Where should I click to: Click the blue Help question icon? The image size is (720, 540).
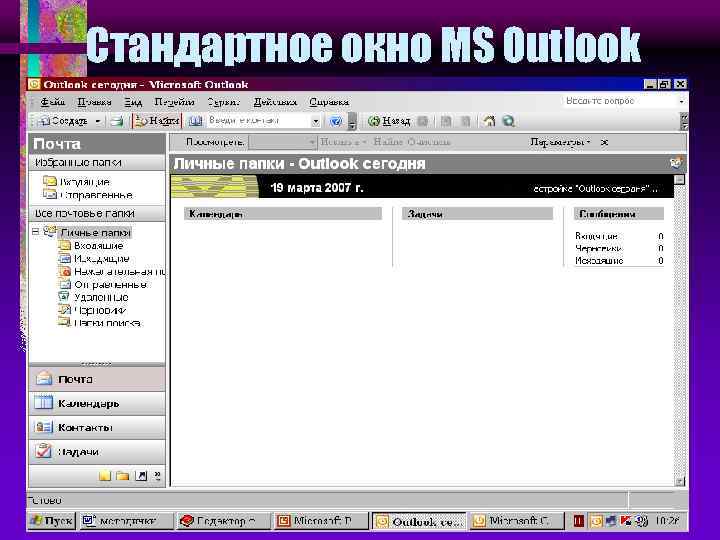tap(336, 121)
